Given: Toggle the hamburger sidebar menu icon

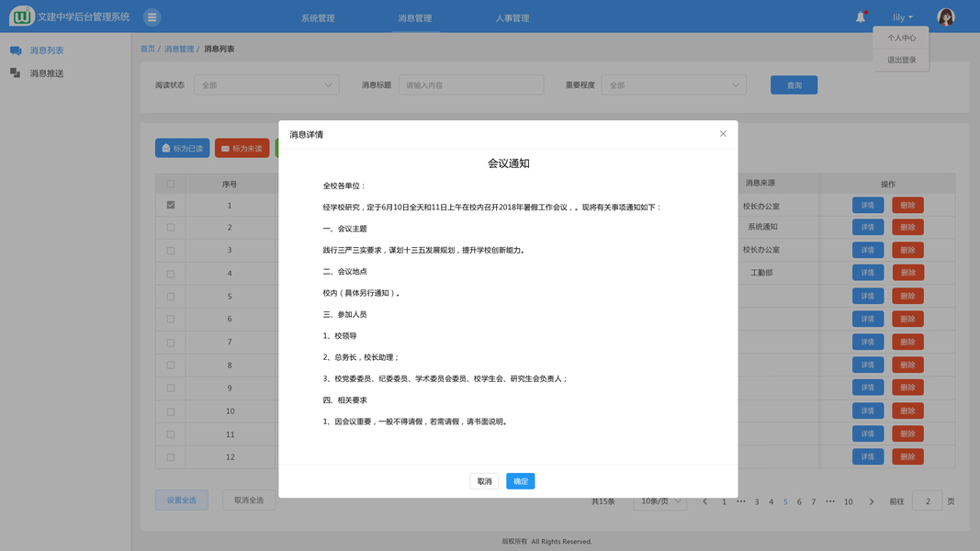Looking at the screenshot, I should point(152,17).
